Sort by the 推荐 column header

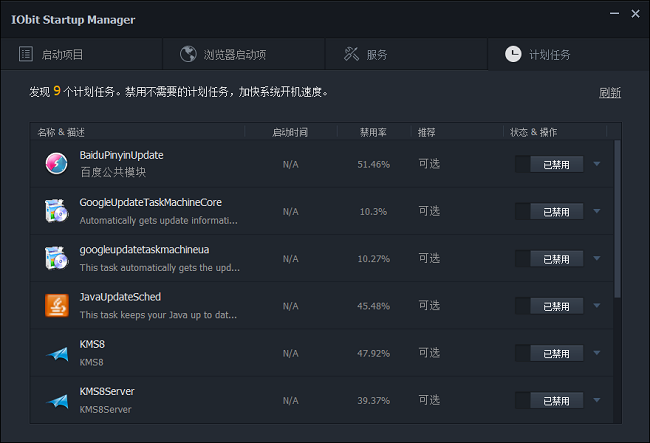pyautogui.click(x=456, y=132)
